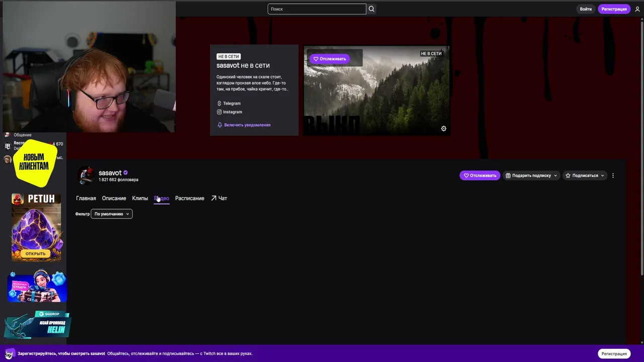Click the verified badge beside sasavot
Screen dimensions: 644x362
125,173
